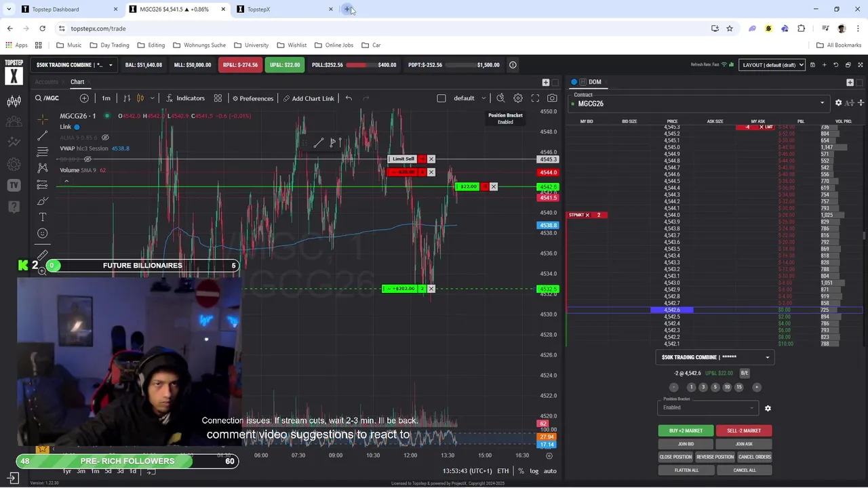Toggle the DOM blue link circle
Image resolution: width=868 pixels, height=488 pixels.
[x=574, y=82]
